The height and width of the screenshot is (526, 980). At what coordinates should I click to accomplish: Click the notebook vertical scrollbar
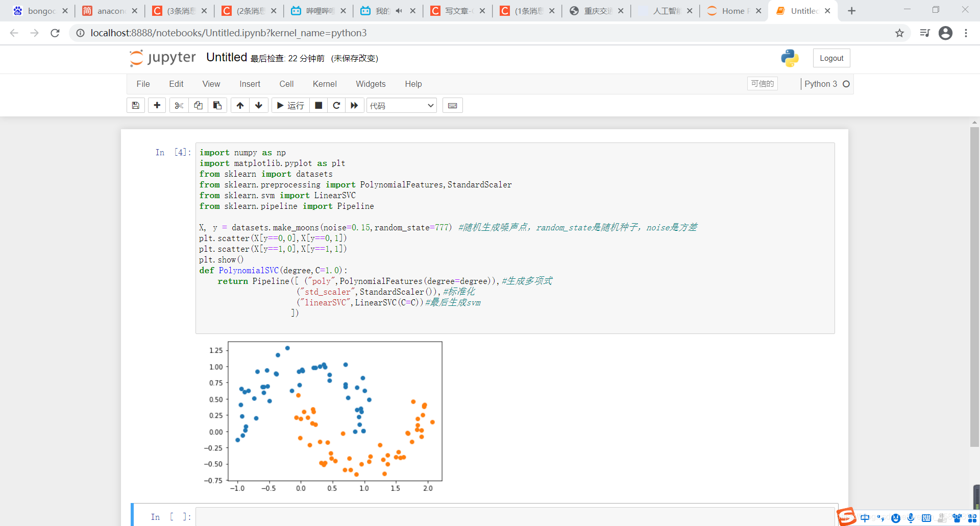pos(974,286)
